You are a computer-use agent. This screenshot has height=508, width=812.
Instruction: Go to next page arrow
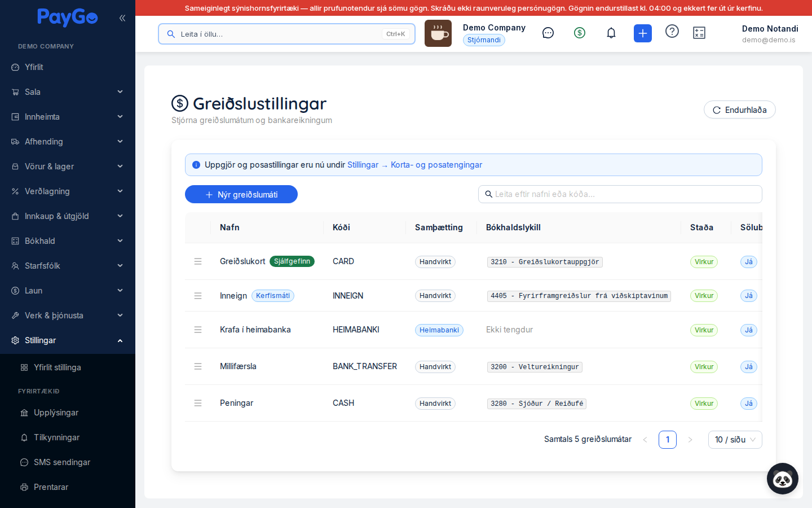pyautogui.click(x=690, y=440)
